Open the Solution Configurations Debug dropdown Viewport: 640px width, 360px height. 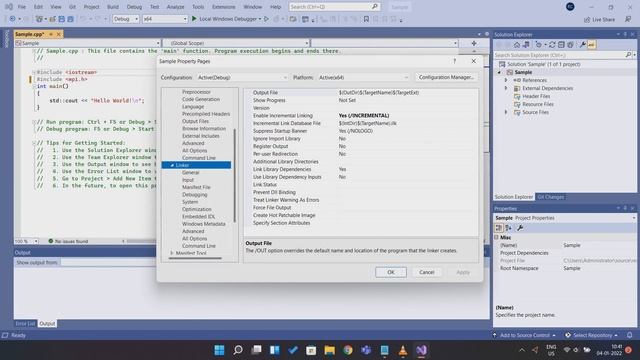point(126,19)
